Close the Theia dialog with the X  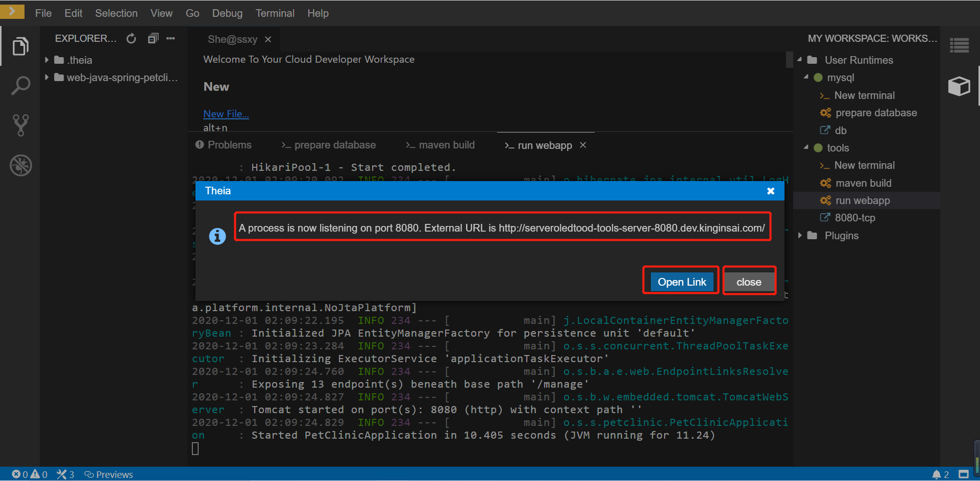click(771, 191)
